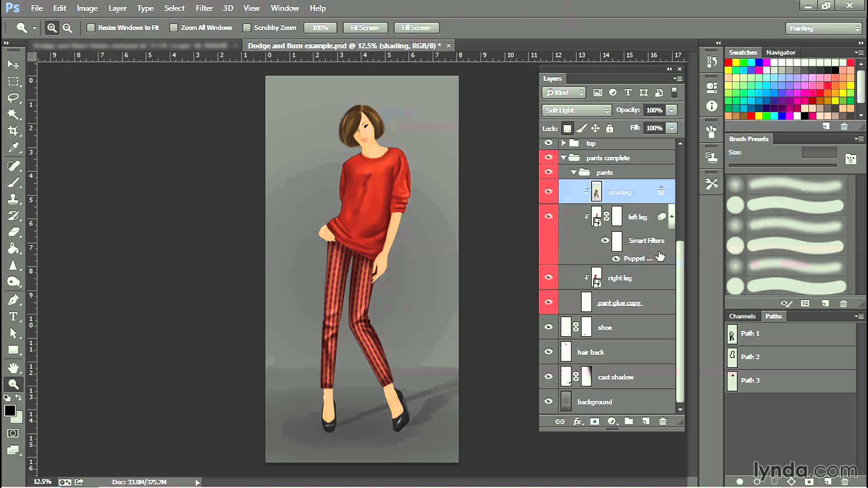Toggle visibility of background layer
Screen dimensions: 868x488
point(548,401)
